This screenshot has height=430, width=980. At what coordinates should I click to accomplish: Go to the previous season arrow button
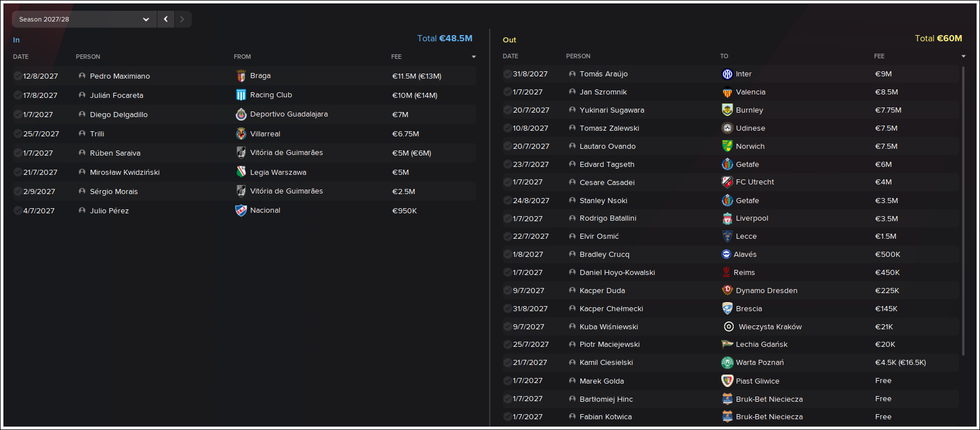(x=166, y=19)
